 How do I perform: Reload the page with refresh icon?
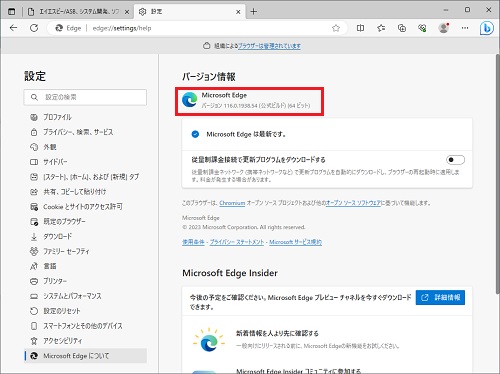[x=34, y=28]
